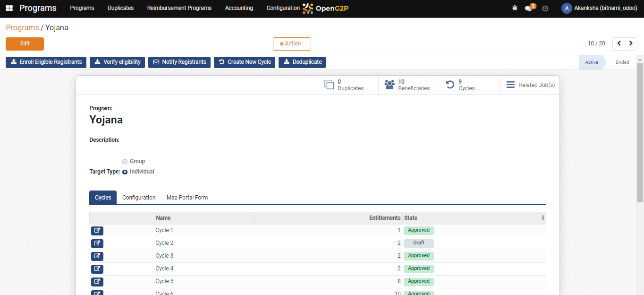Click the Ended status stage

coord(622,62)
